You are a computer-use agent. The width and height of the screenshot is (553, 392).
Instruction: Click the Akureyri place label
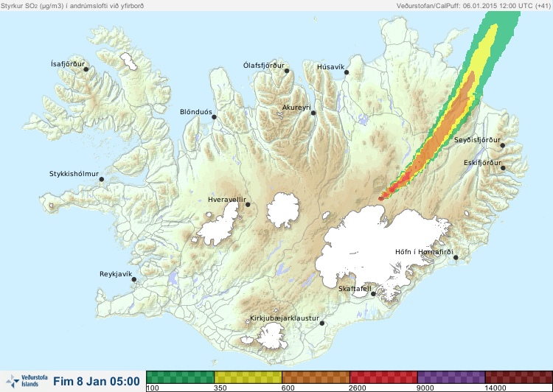click(x=296, y=108)
